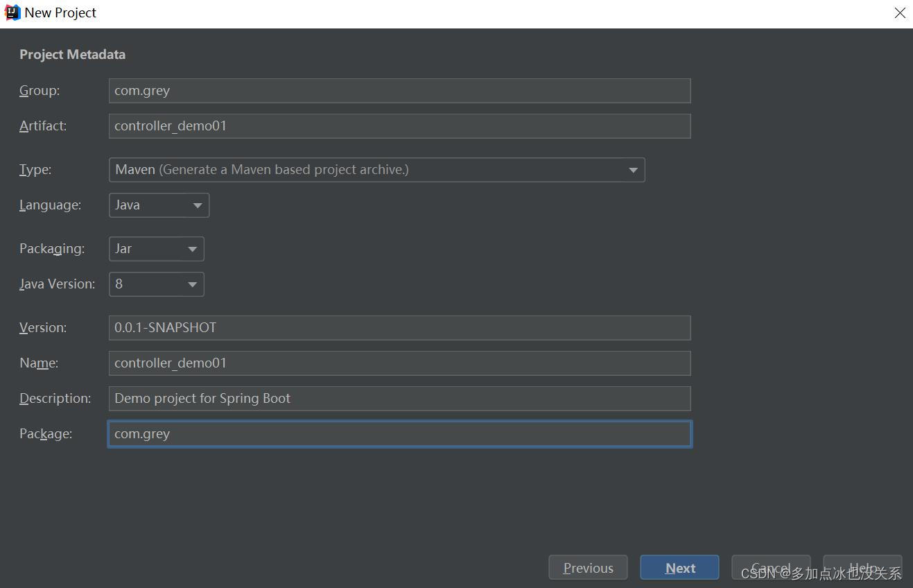
Task: Click the Group input field
Action: 399,91
